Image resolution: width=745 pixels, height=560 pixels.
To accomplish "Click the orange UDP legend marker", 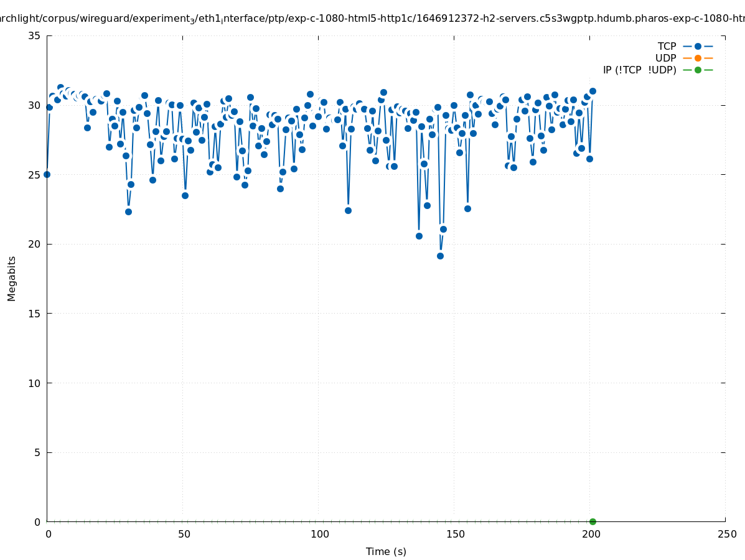I will 698,58.
